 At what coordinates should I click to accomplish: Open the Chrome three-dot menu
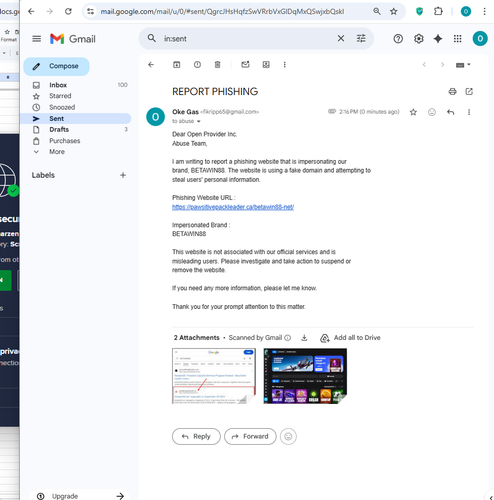(x=484, y=12)
